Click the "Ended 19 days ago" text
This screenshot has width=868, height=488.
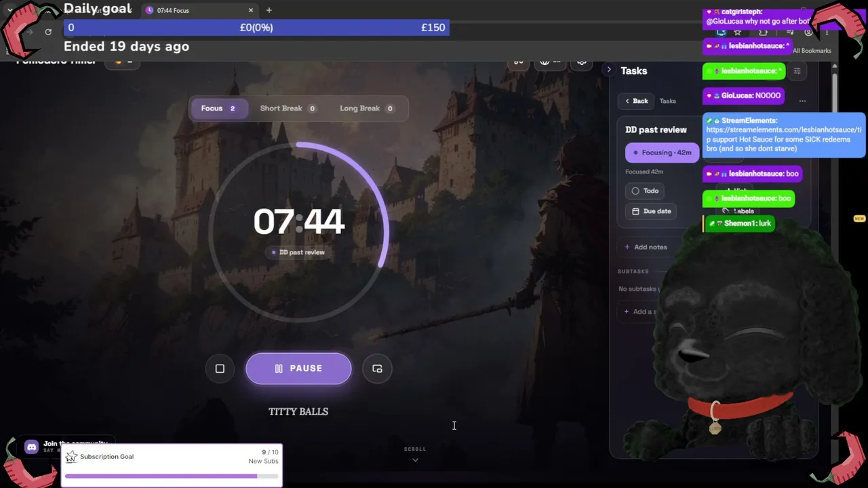click(x=126, y=47)
